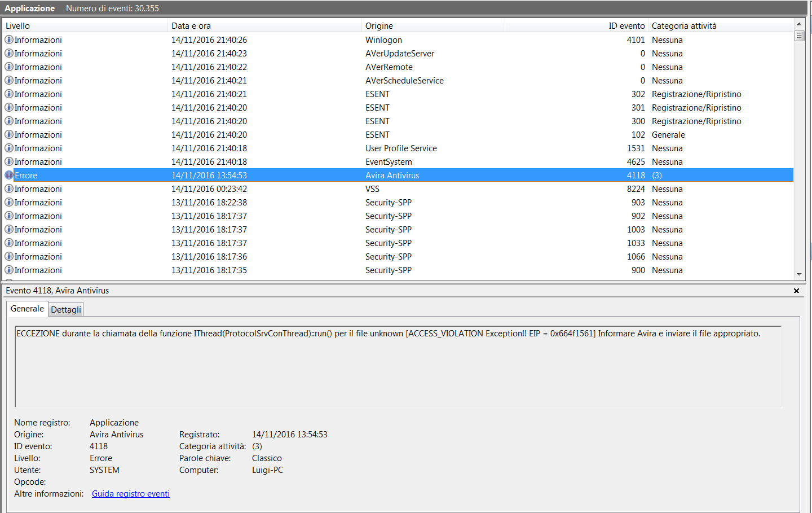The height and width of the screenshot is (513, 812).
Task: Sort by the Origine column header
Action: [432, 26]
